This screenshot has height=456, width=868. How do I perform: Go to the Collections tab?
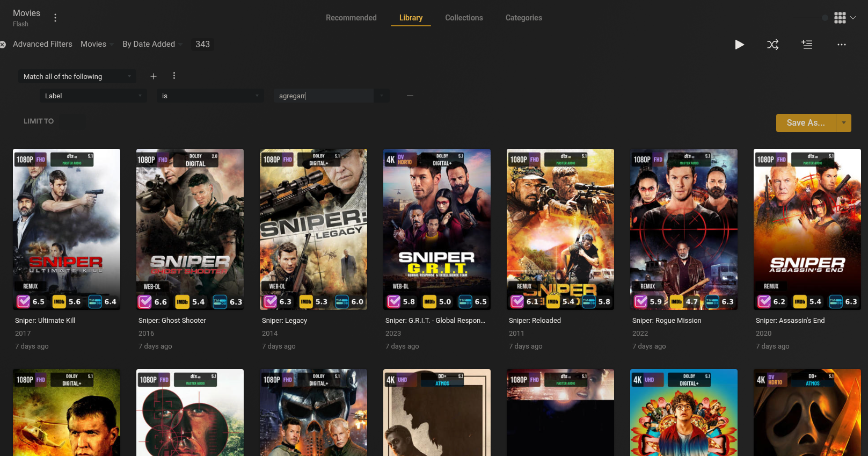tap(464, 18)
